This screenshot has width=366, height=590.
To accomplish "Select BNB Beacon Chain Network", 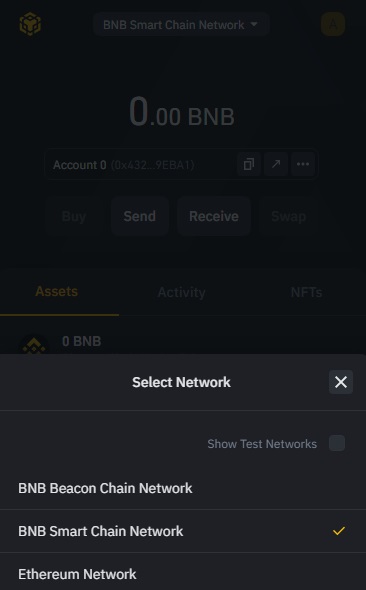I will 183,488.
